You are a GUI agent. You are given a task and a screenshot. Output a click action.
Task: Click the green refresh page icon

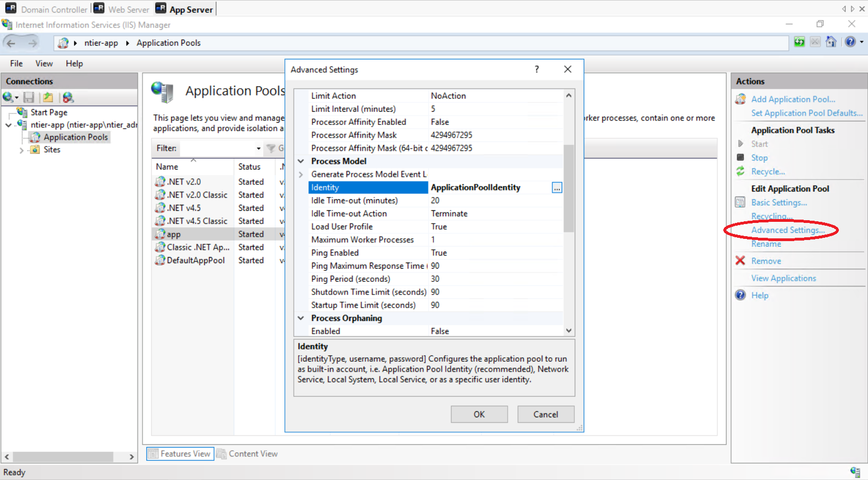tap(799, 42)
